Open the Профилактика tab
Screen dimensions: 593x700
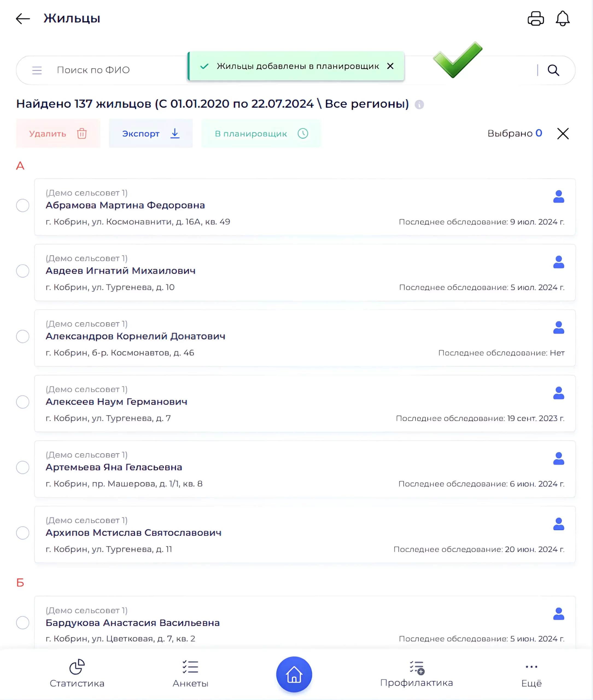tap(416, 673)
